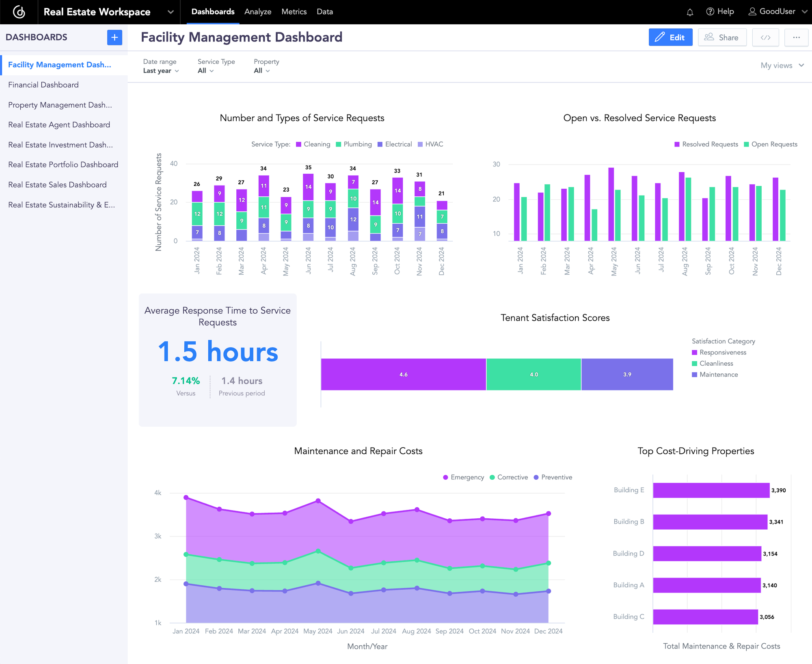Open the notifications bell
This screenshot has height=664, width=812.
coord(689,12)
